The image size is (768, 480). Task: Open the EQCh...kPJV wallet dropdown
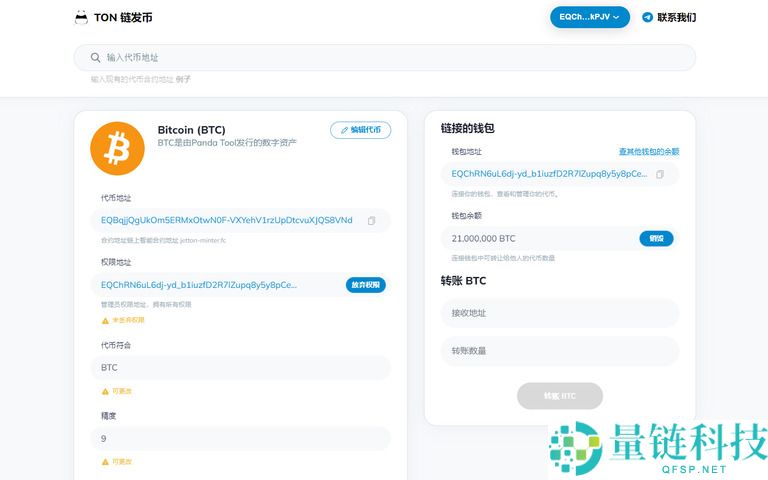(590, 17)
